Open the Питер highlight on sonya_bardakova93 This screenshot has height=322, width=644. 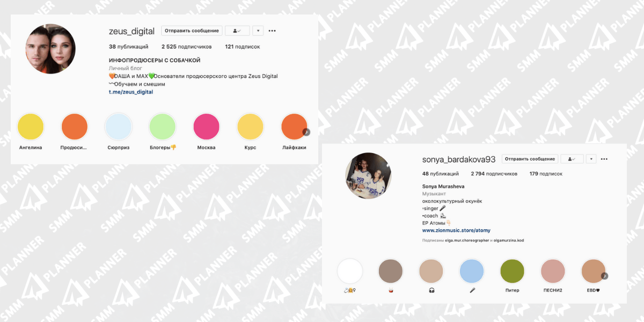coord(512,271)
